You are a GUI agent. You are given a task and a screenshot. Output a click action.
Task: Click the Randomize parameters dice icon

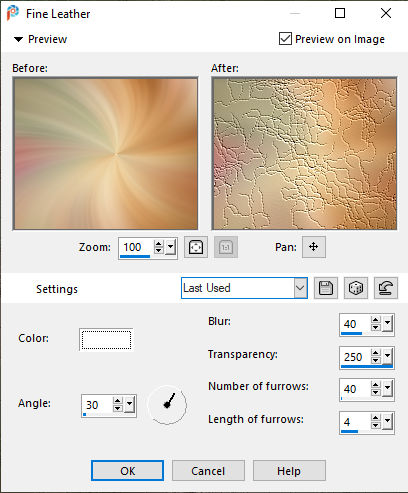[x=356, y=288]
